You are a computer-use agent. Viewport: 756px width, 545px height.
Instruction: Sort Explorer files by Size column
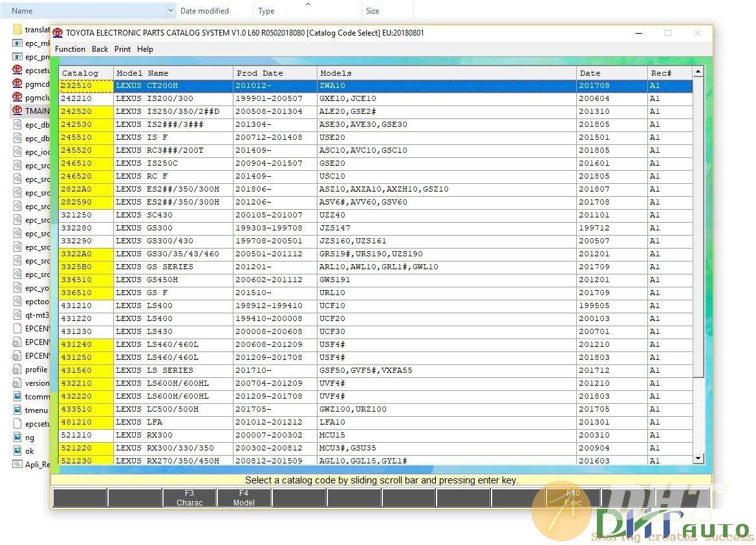(387, 10)
